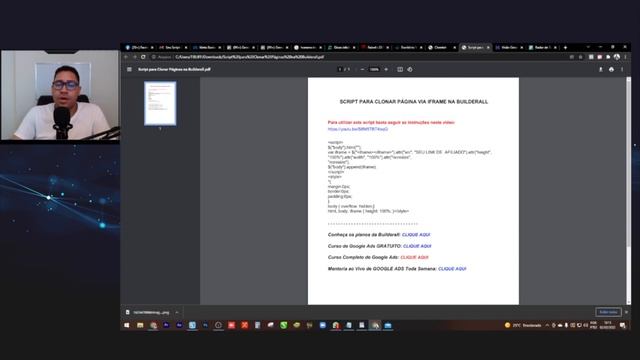This screenshot has width=640, height=360.
Task: Expand the downloaded file options chevron
Action: coord(177,312)
